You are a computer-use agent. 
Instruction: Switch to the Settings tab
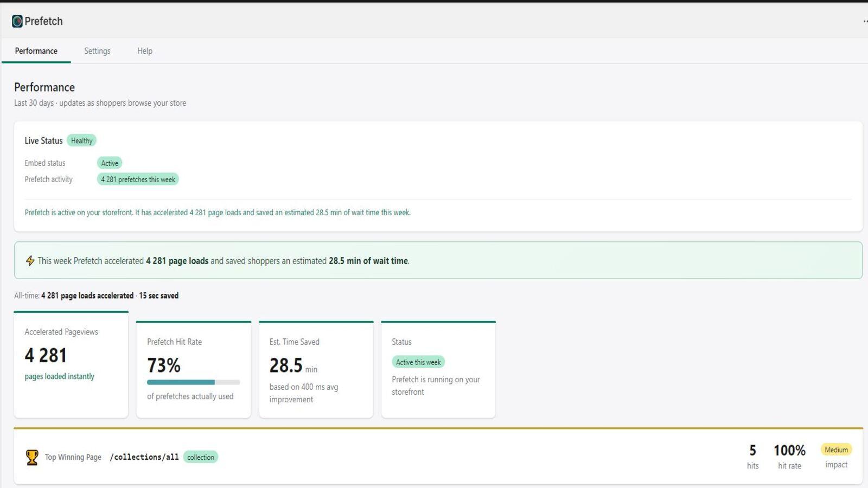click(97, 50)
